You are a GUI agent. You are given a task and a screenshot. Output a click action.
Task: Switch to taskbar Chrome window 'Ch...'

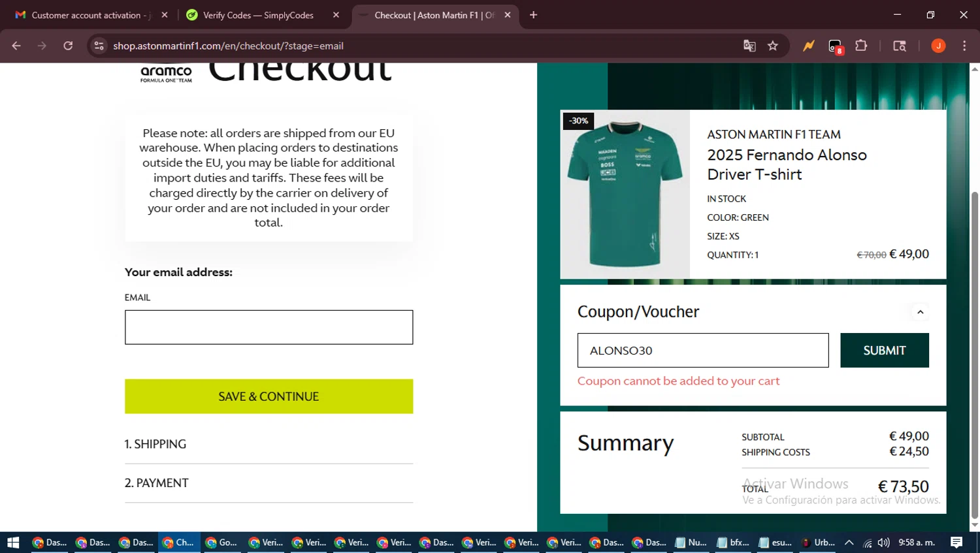(x=179, y=543)
